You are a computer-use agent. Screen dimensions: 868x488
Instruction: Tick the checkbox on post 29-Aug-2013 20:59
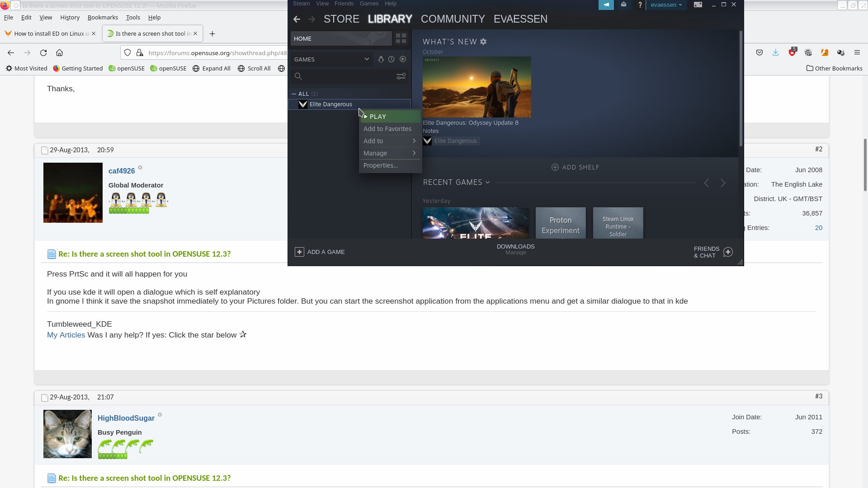click(44, 150)
